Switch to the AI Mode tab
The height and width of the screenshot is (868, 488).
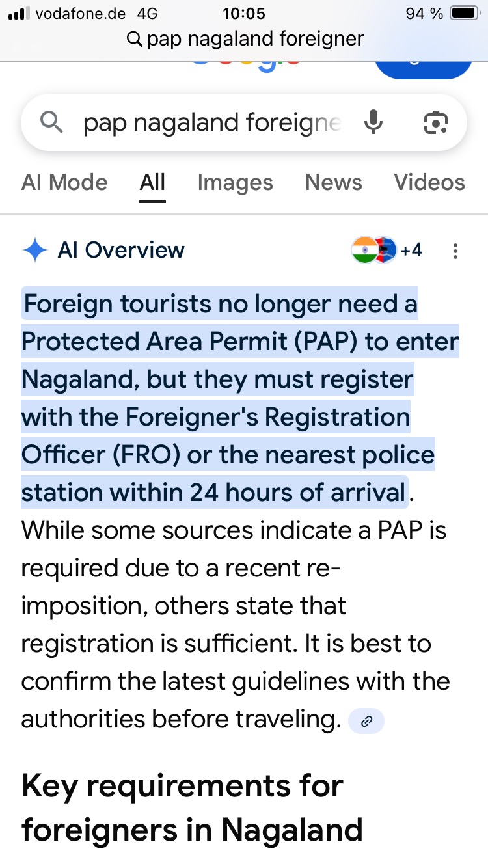64,182
